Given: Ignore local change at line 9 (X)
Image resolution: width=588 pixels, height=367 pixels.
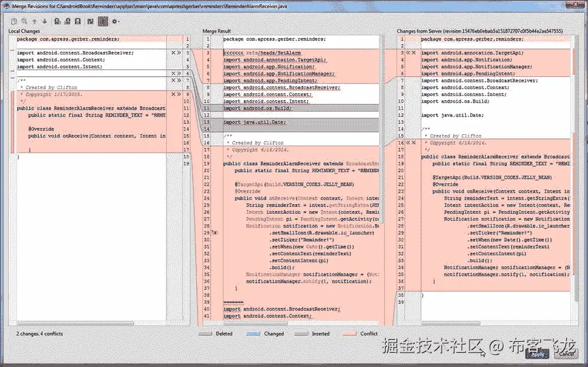Looking at the screenshot, I should (x=173, y=95).
